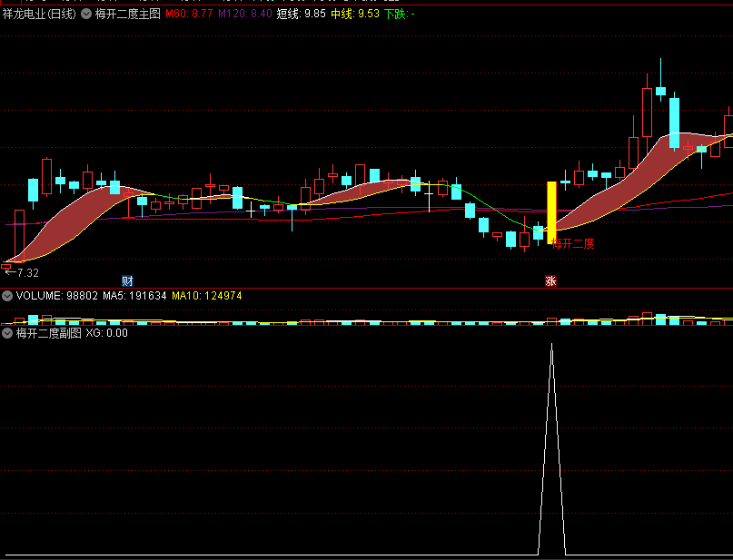Click the XG signal spike peak

click(x=551, y=345)
